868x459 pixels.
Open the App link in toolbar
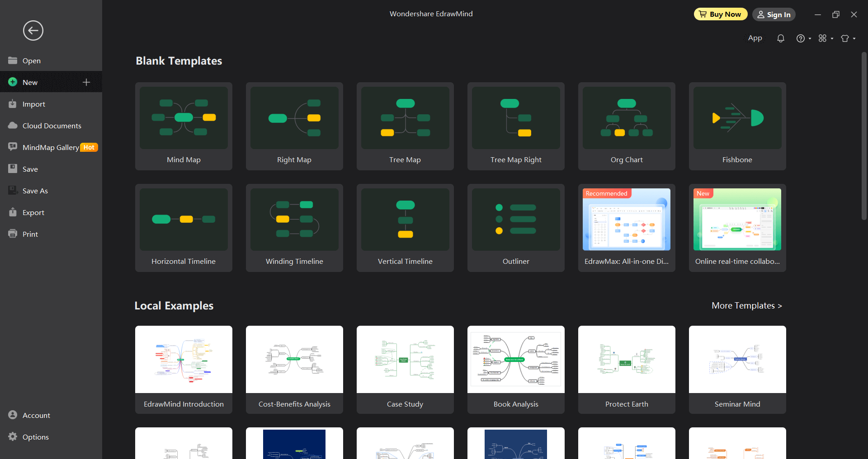pos(755,38)
